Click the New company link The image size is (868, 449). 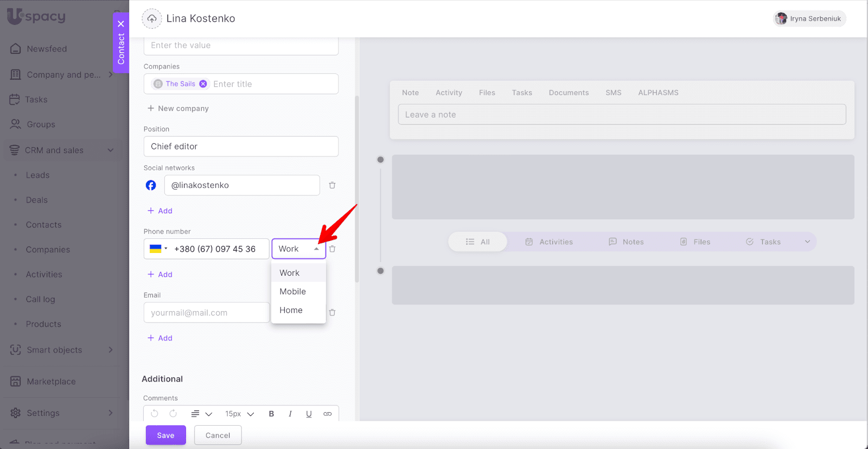tap(178, 109)
